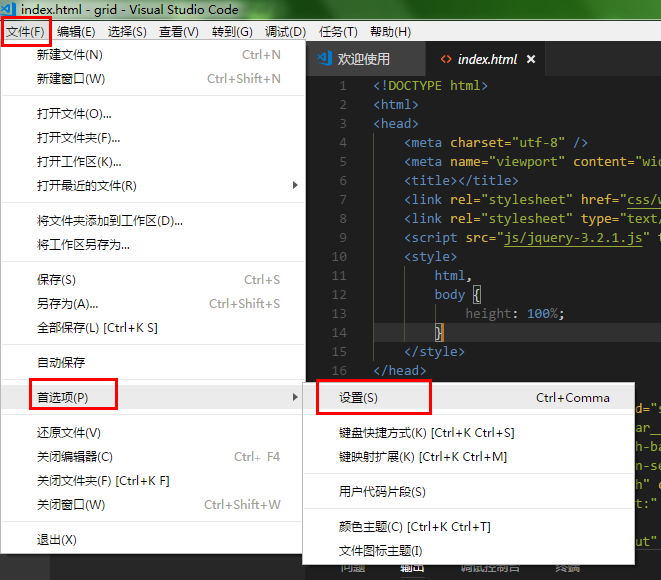
Task: Open the 编辑(E) menu
Action: (76, 32)
